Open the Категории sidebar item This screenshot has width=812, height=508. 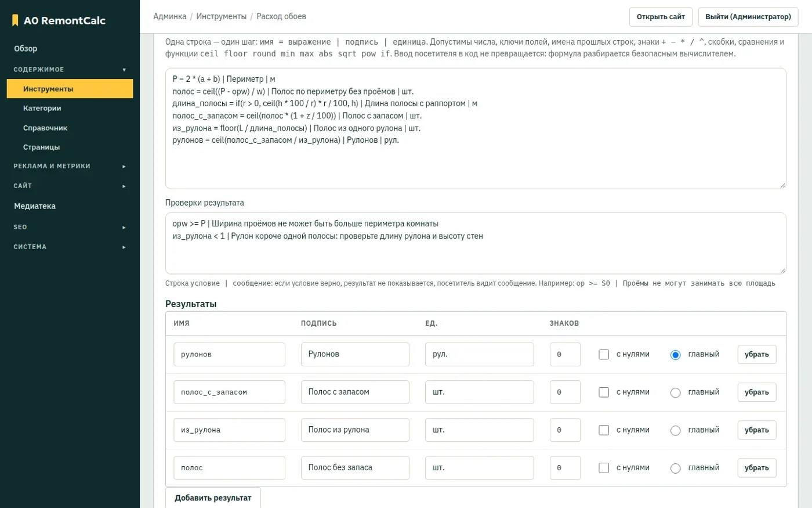click(x=70, y=108)
